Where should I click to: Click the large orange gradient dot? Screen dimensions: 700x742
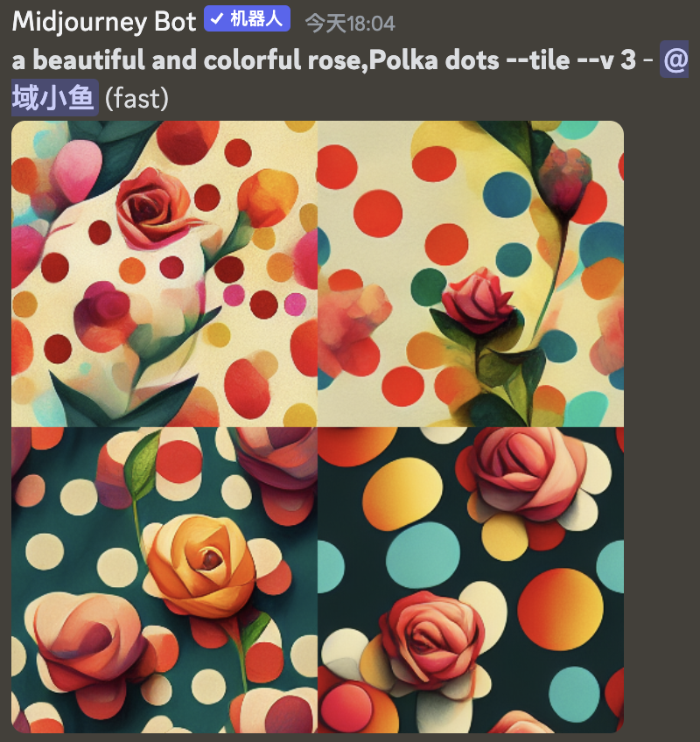560,610
